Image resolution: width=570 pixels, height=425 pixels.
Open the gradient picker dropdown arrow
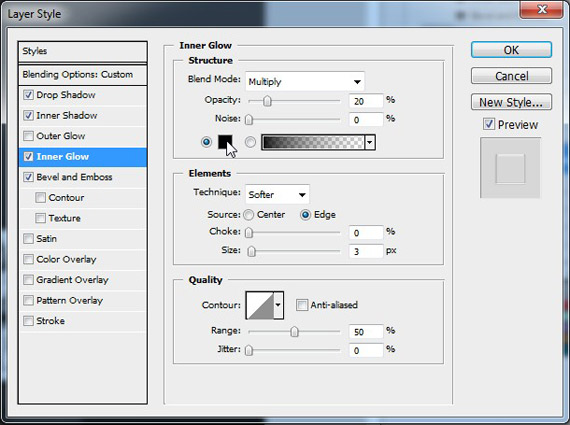click(x=370, y=142)
